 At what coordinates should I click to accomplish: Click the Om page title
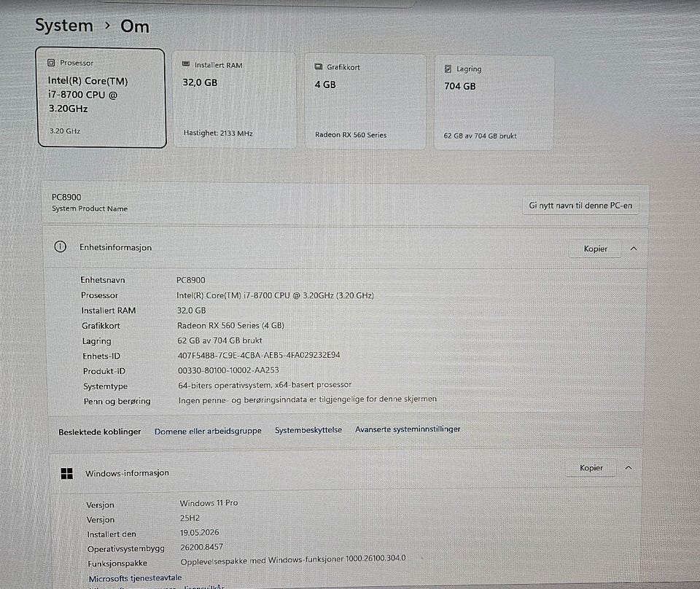click(x=135, y=26)
